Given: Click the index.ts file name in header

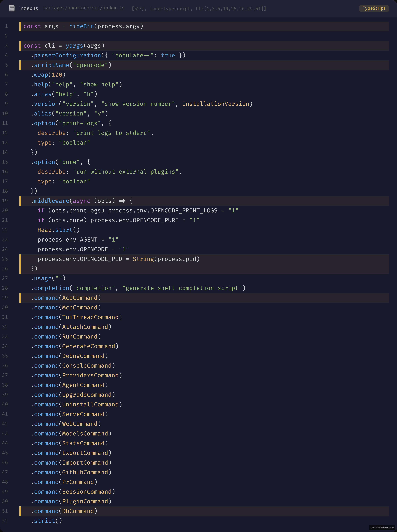Looking at the screenshot, I should pos(28,8).
